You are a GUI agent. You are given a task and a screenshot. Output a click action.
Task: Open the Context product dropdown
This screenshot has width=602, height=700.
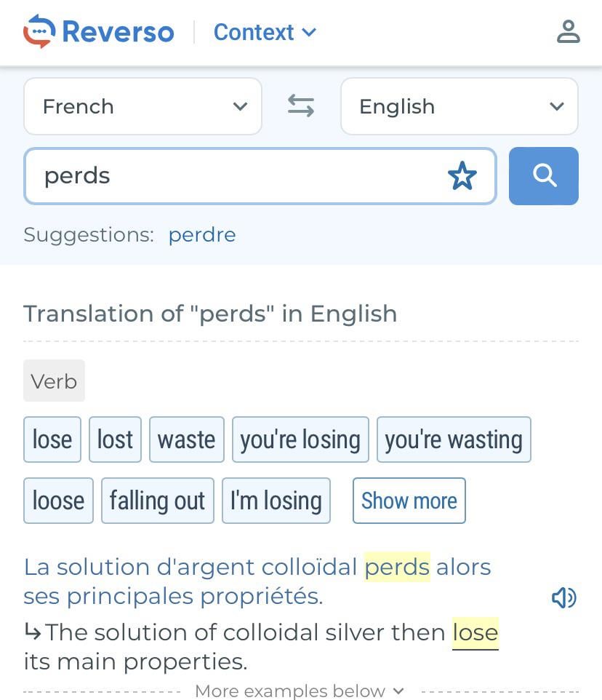point(265,32)
